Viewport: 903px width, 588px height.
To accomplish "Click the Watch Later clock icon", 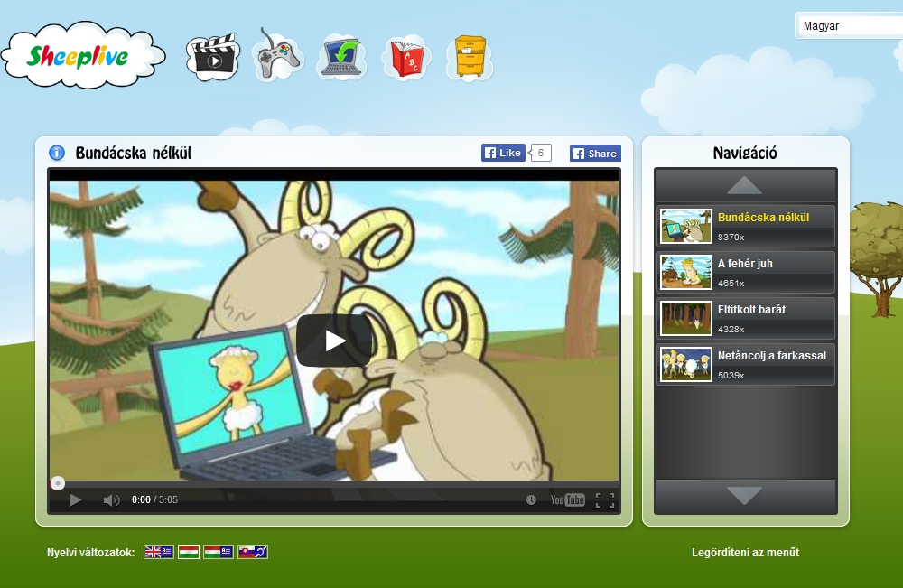I will coord(531,499).
